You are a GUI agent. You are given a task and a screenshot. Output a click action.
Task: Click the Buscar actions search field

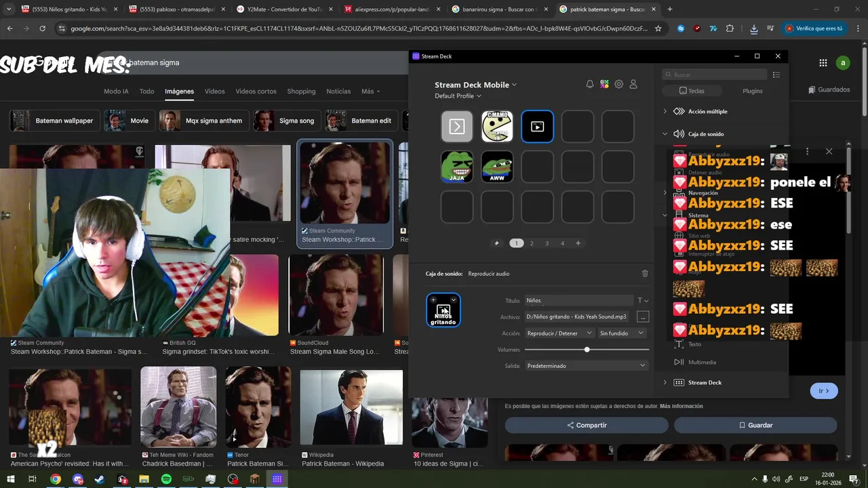coord(715,75)
